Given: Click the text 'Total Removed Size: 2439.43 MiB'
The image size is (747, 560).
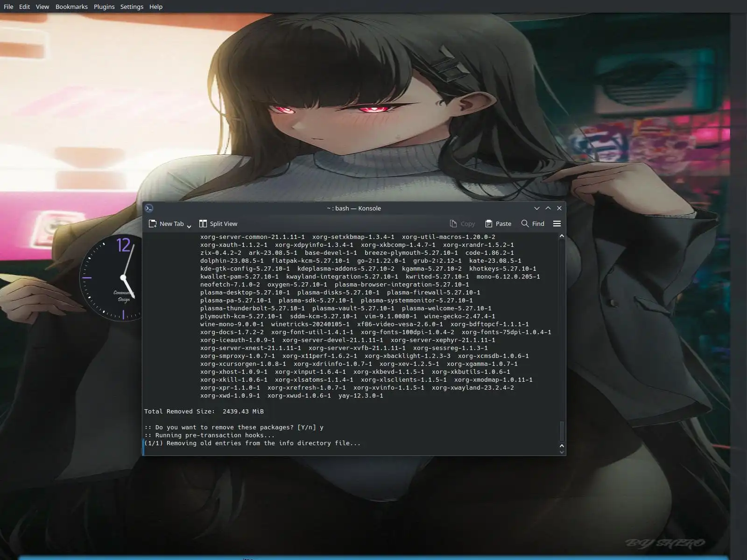Looking at the screenshot, I should tap(204, 411).
